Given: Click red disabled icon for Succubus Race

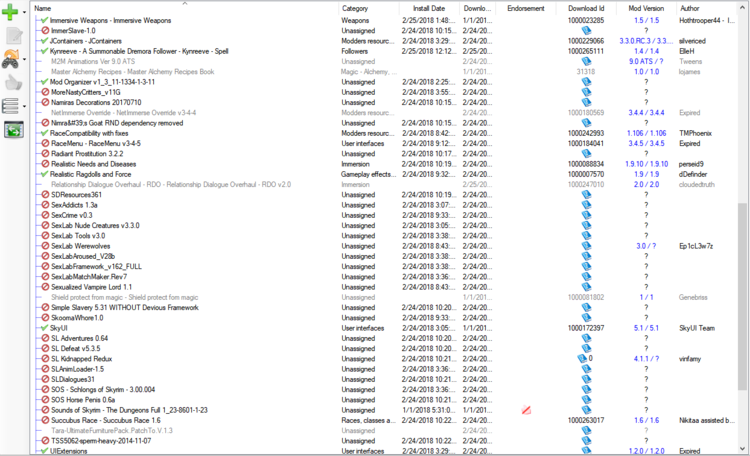Looking at the screenshot, I should point(45,420).
